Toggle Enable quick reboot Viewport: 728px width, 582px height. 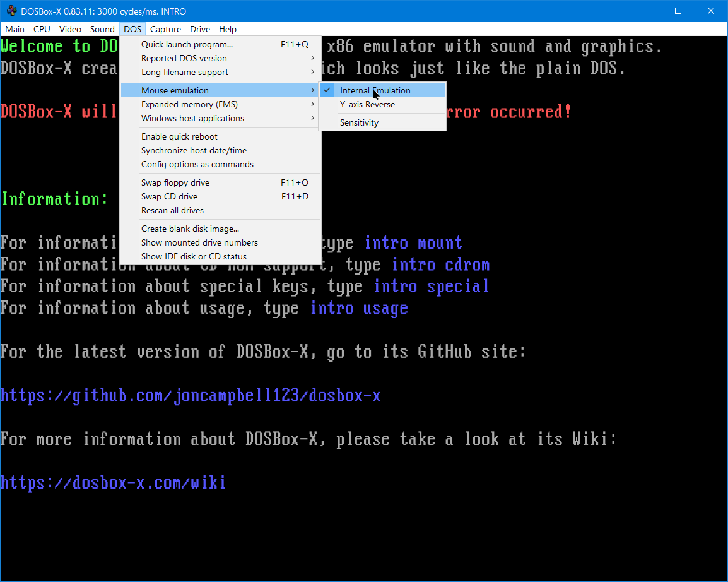(221, 136)
